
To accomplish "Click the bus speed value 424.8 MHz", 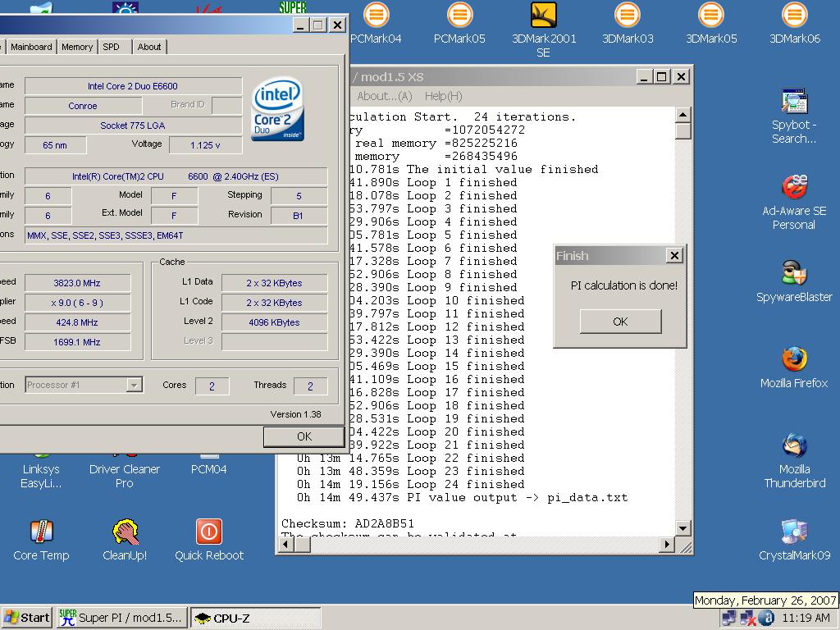I will tap(77, 322).
